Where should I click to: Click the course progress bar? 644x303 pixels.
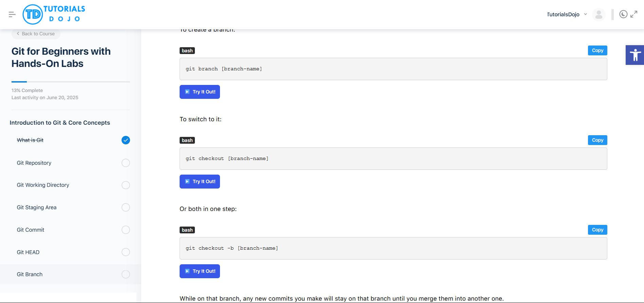[71, 82]
